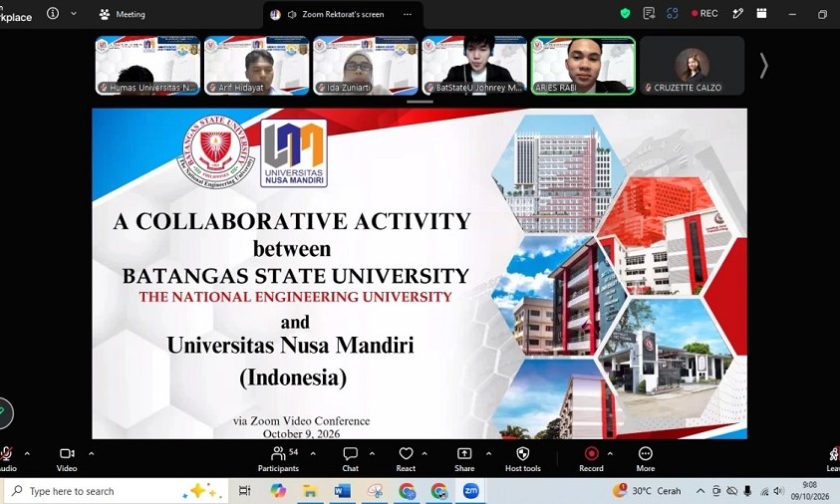Expand audio settings caret
This screenshot has width=840, height=504.
[x=27, y=453]
